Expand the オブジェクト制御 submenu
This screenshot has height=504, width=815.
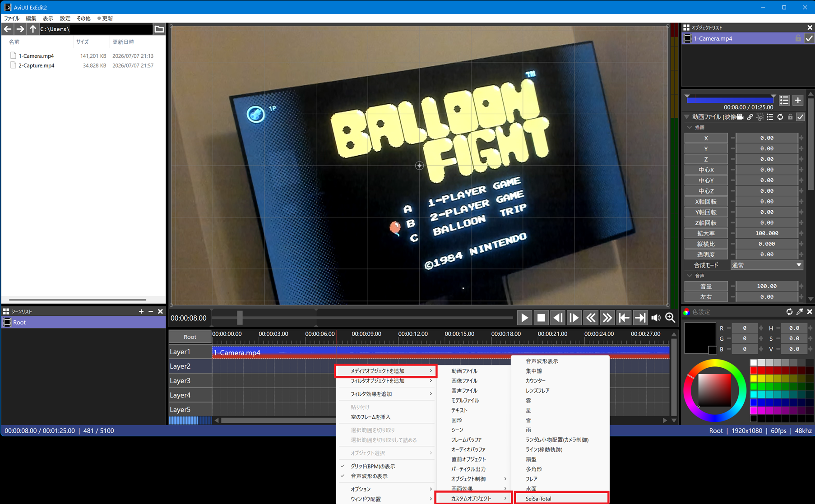[474, 479]
